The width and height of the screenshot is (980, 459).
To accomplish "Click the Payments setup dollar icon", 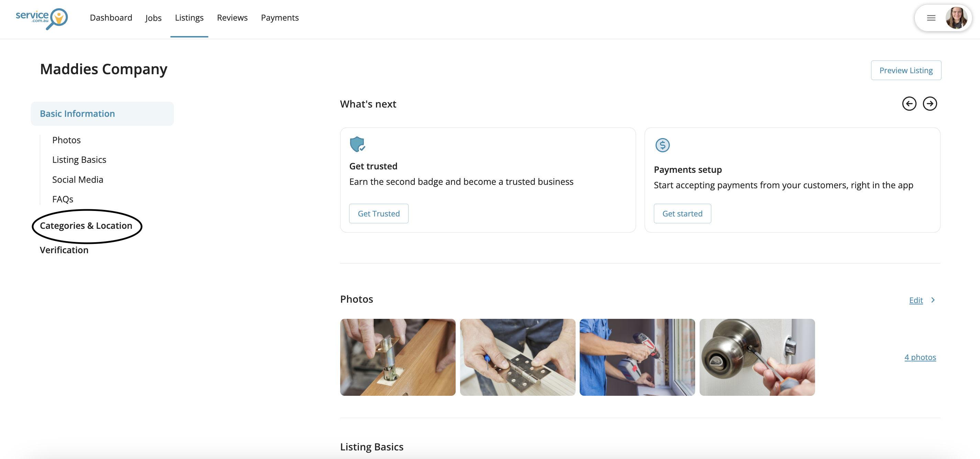I will (x=662, y=145).
